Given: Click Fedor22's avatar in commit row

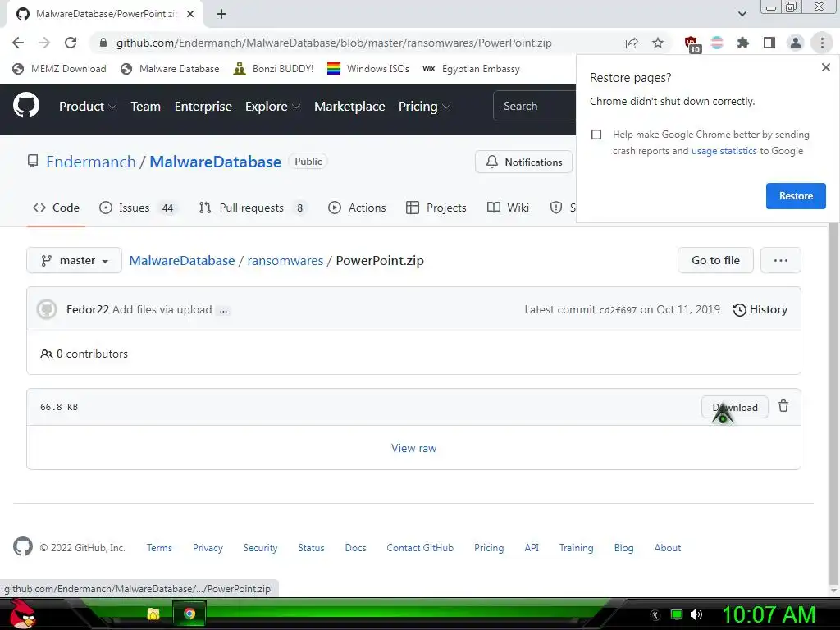Looking at the screenshot, I should coord(47,309).
